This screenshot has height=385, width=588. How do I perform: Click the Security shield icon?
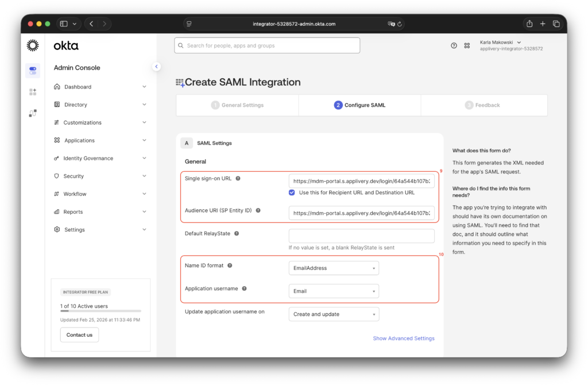pyautogui.click(x=57, y=176)
